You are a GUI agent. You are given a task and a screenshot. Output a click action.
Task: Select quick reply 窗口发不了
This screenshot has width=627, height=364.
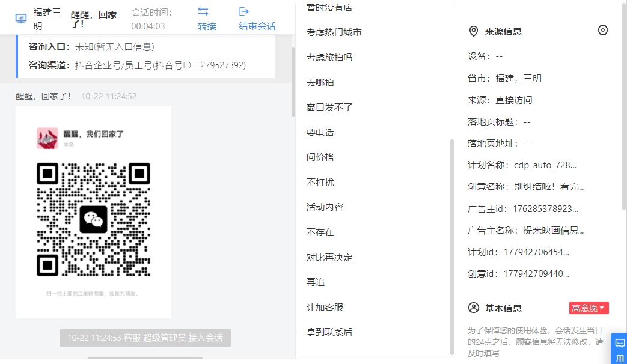coord(329,108)
